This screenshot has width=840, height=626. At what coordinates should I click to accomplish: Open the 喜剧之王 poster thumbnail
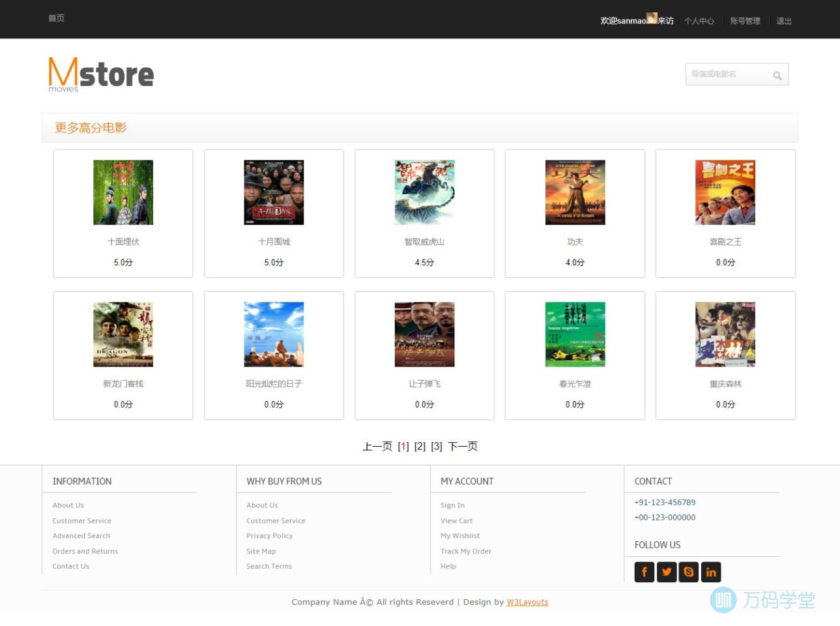[x=725, y=192]
